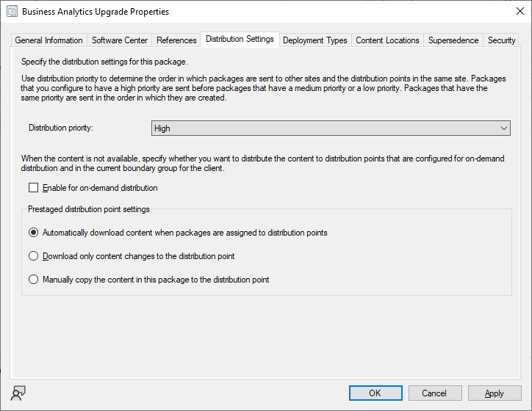The image size is (532, 411).
Task: Select Automatically download content radio option
Action: (33, 233)
